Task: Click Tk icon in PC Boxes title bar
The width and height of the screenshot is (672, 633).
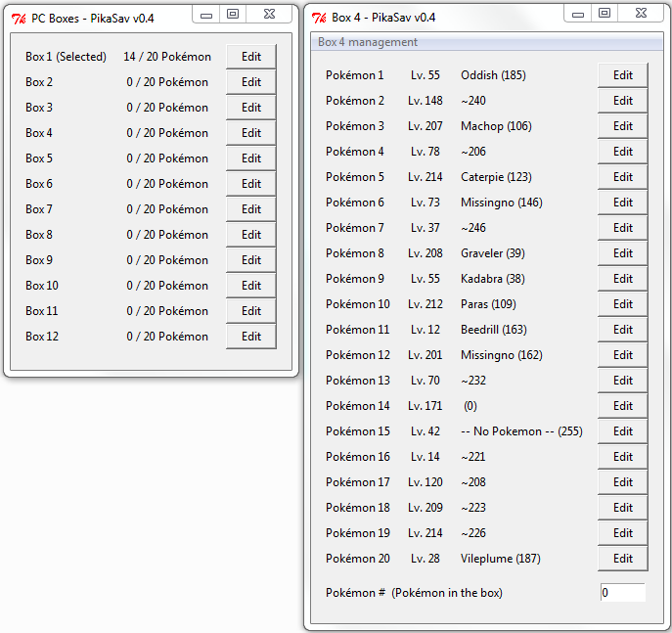Action: click(x=19, y=19)
